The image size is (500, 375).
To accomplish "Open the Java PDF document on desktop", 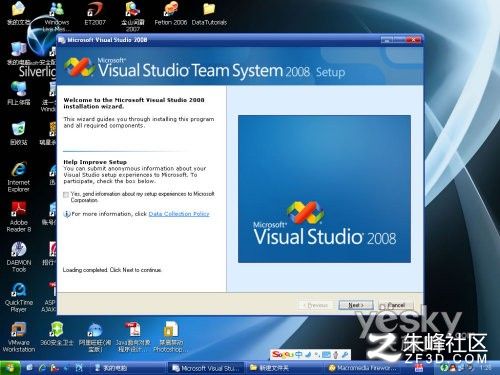I will pyautogui.click(x=133, y=337).
